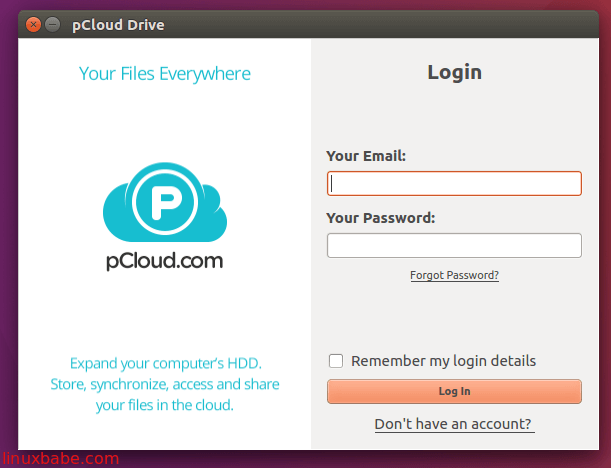The width and height of the screenshot is (611, 468).
Task: Close the pCloud Drive window
Action: tap(32, 24)
